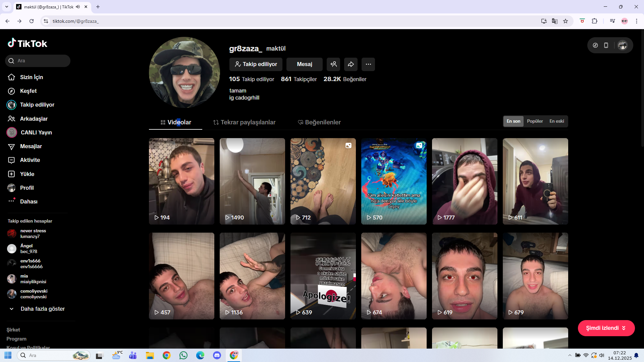
Task: Mute the TikTok browser tab audio
Action: point(78,7)
